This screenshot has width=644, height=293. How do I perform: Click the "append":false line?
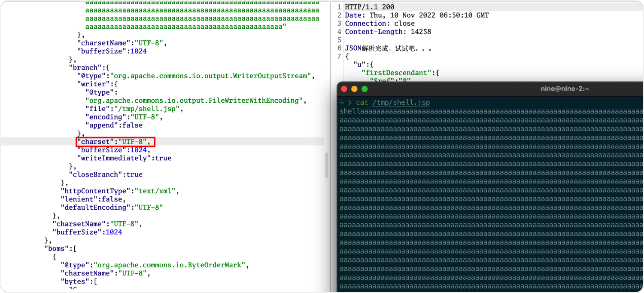[x=114, y=125]
